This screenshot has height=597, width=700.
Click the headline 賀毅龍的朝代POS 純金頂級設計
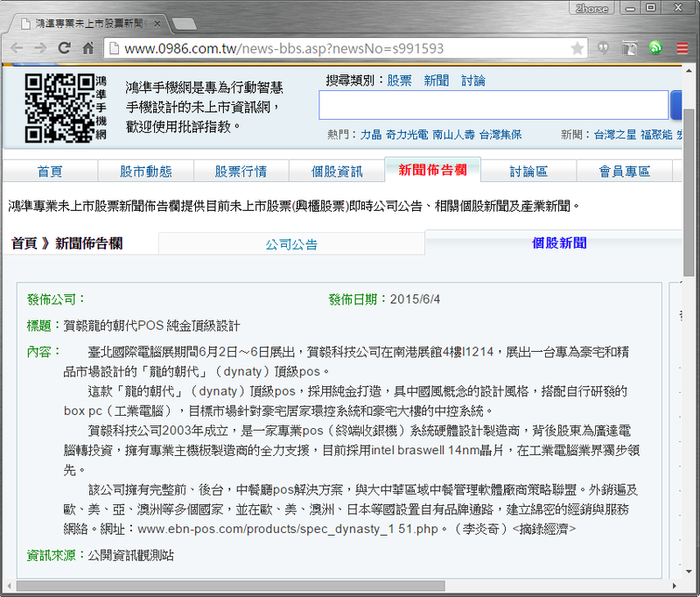click(x=151, y=326)
